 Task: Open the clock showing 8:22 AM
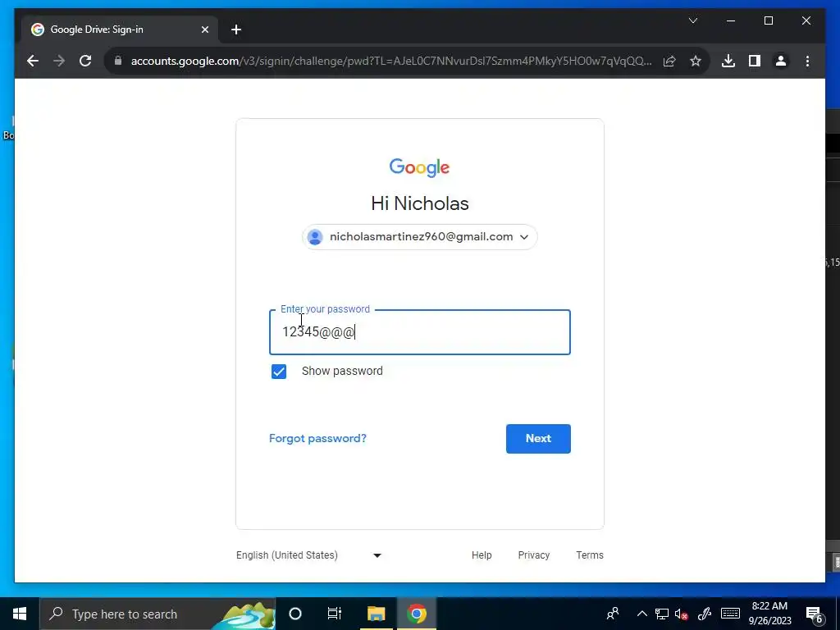coord(769,614)
